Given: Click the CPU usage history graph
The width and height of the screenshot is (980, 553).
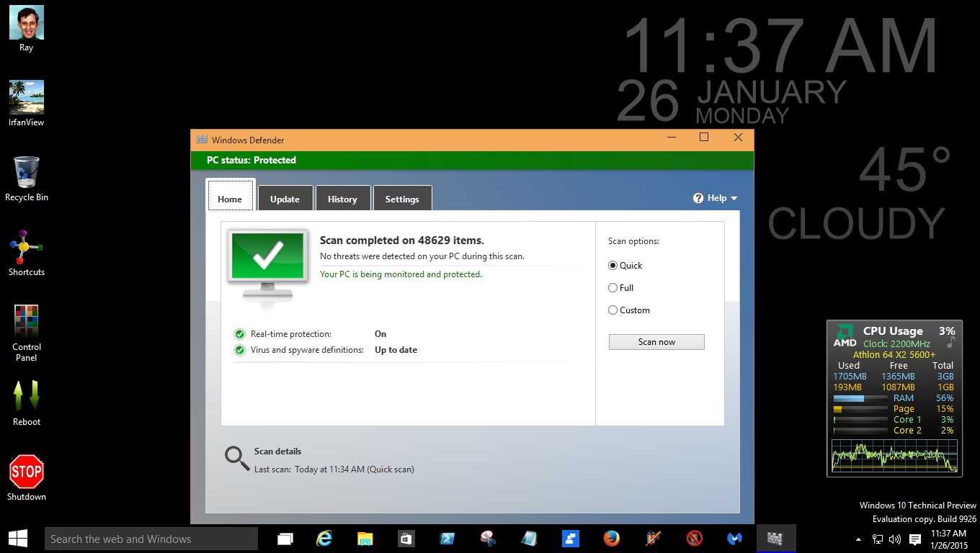Looking at the screenshot, I should (x=895, y=456).
